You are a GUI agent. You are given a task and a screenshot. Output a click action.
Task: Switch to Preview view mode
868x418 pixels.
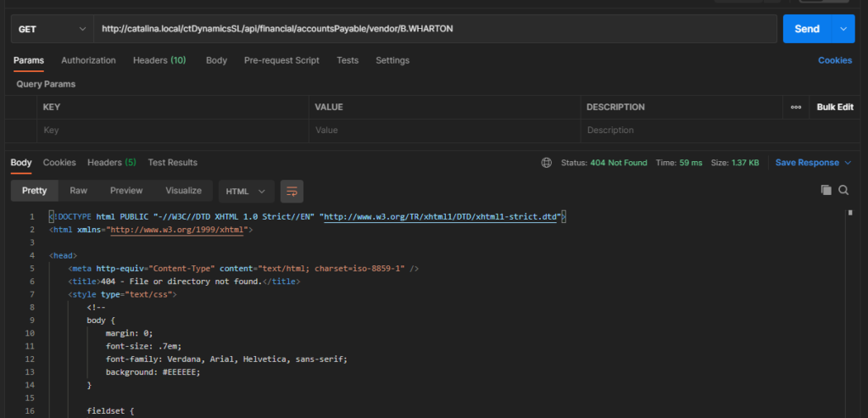point(126,191)
